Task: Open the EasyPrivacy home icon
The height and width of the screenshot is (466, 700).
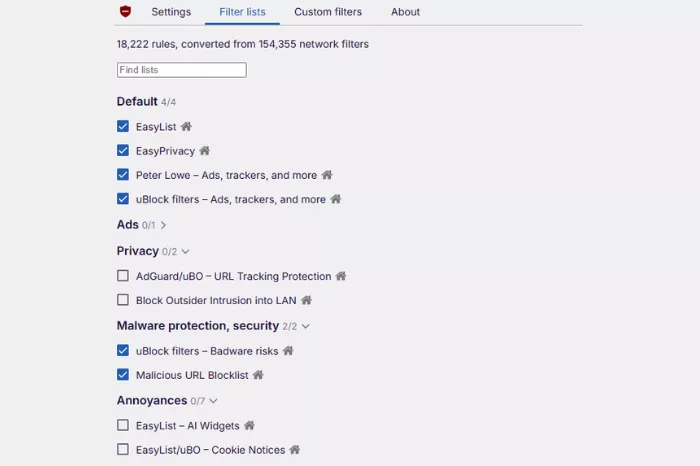Action: [x=204, y=150]
